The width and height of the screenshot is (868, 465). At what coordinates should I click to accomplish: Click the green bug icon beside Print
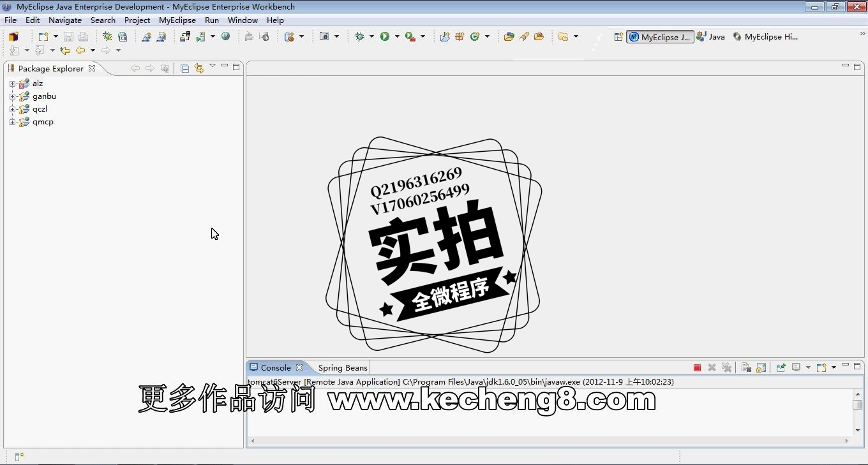107,36
